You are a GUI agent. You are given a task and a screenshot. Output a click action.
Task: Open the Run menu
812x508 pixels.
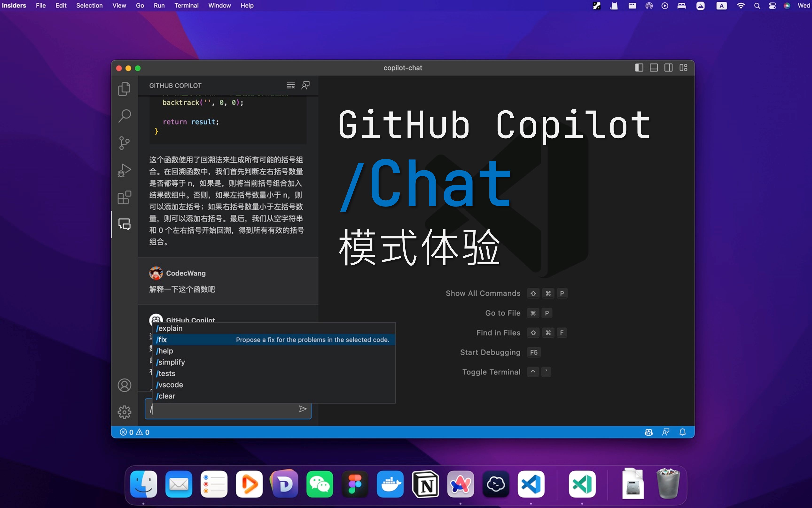(x=159, y=5)
